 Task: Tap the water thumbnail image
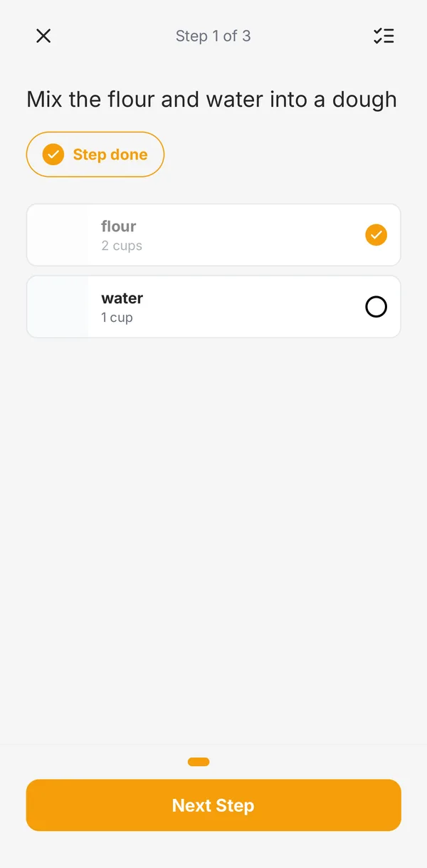(x=58, y=307)
